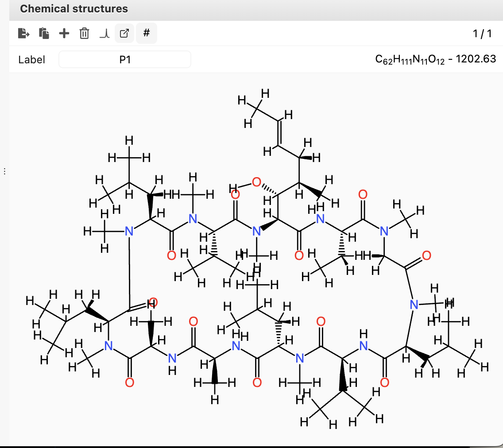Edit the Label field containing P1
503x448 pixels.
[124, 59]
